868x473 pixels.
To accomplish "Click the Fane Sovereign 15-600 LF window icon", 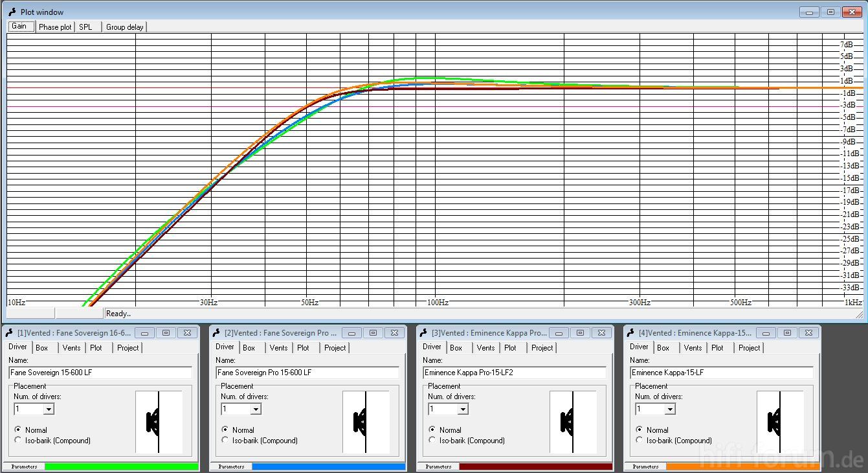I will 10,332.
